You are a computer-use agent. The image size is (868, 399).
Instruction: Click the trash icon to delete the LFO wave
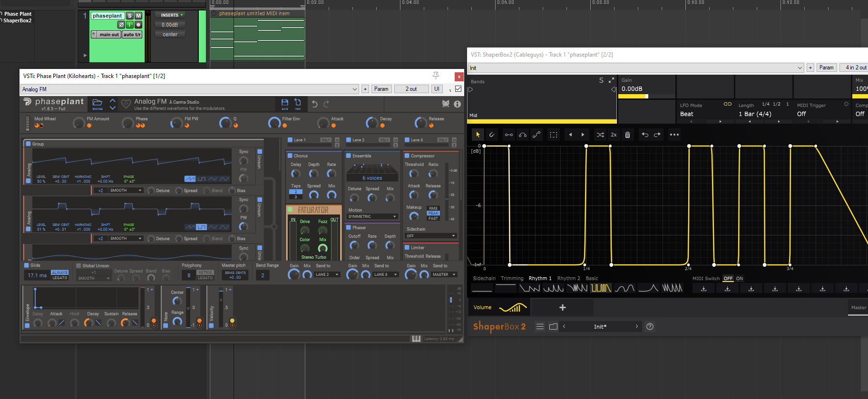click(x=627, y=135)
